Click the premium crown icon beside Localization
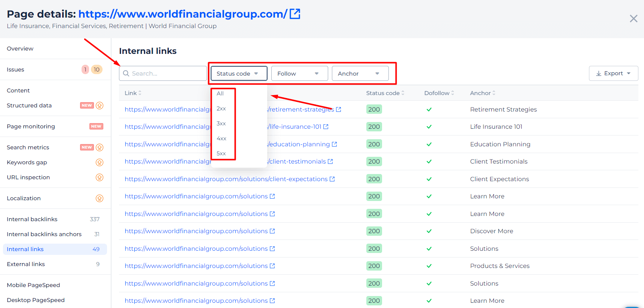 (x=100, y=198)
